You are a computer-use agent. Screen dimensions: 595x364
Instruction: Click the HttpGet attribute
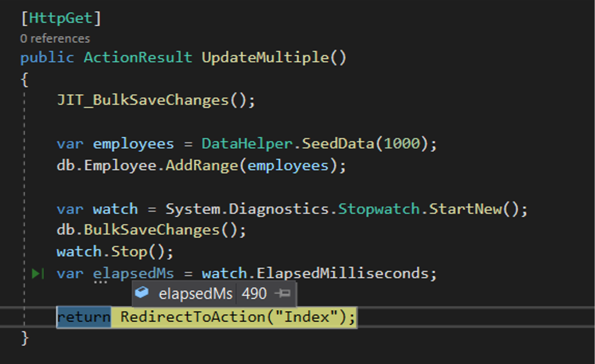[x=61, y=18]
